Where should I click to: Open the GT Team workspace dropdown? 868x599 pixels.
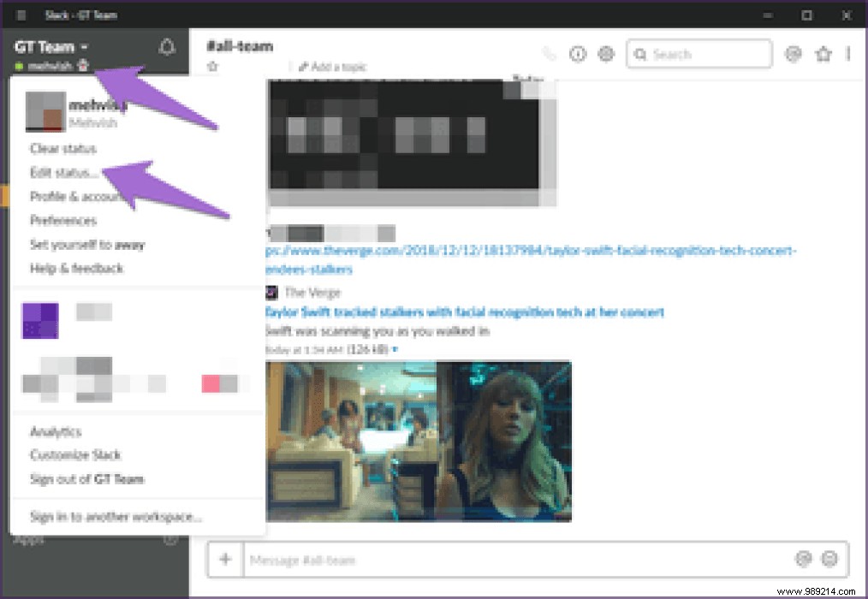[49, 46]
